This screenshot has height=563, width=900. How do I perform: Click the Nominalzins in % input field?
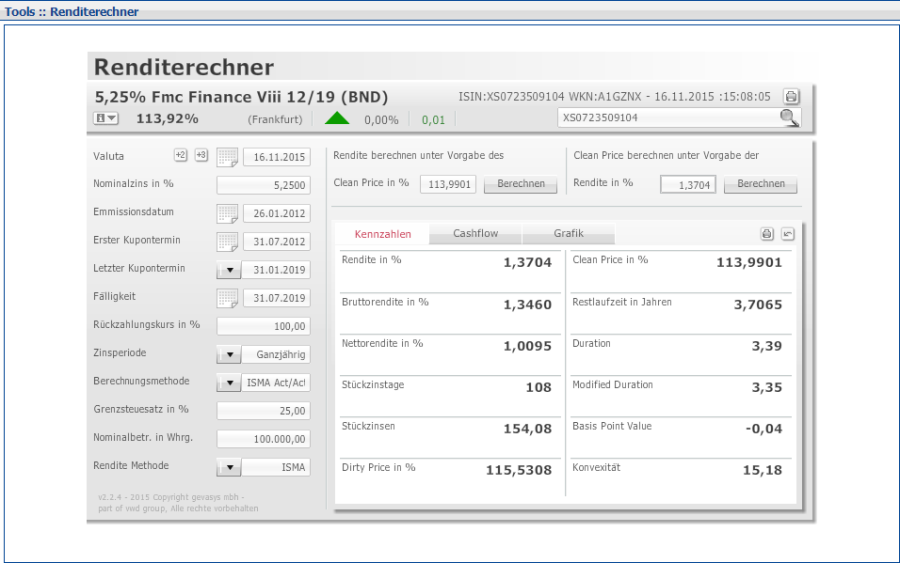(263, 185)
